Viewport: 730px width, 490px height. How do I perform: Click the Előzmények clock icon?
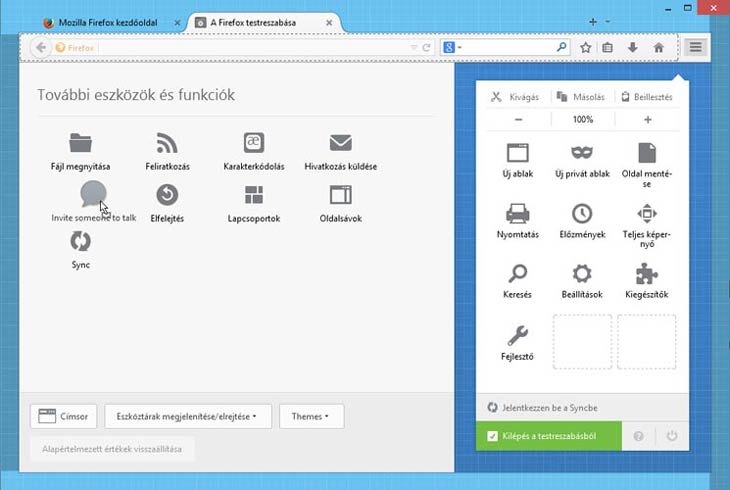(581, 213)
